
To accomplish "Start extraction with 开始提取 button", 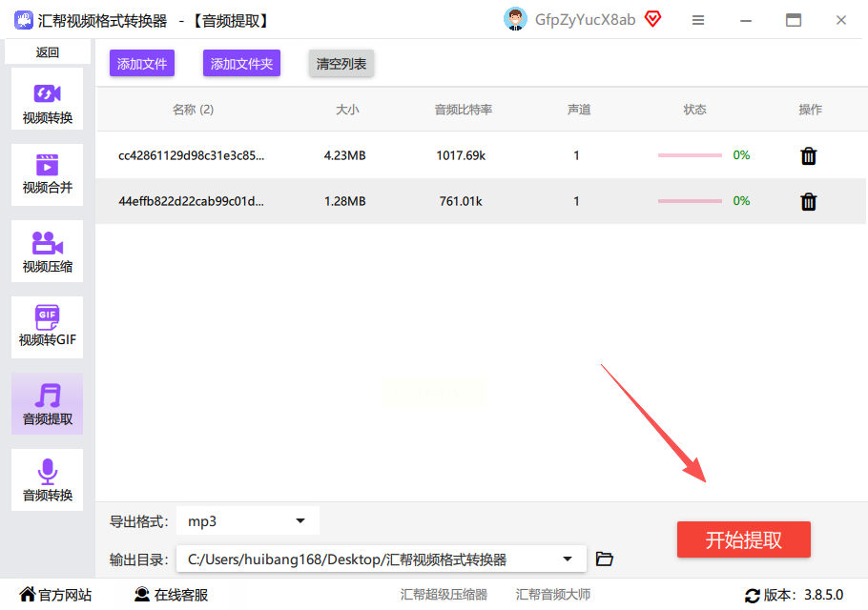I will coord(743,539).
